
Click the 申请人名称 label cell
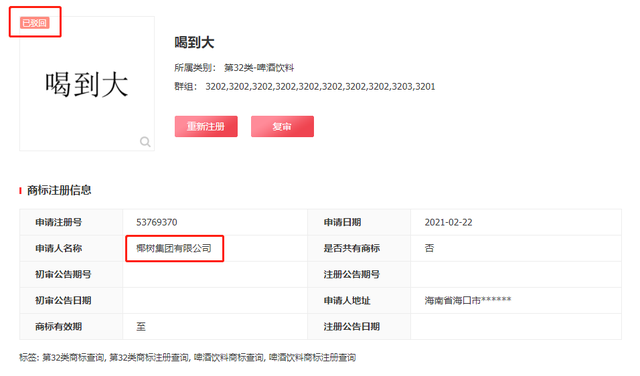[71, 248]
